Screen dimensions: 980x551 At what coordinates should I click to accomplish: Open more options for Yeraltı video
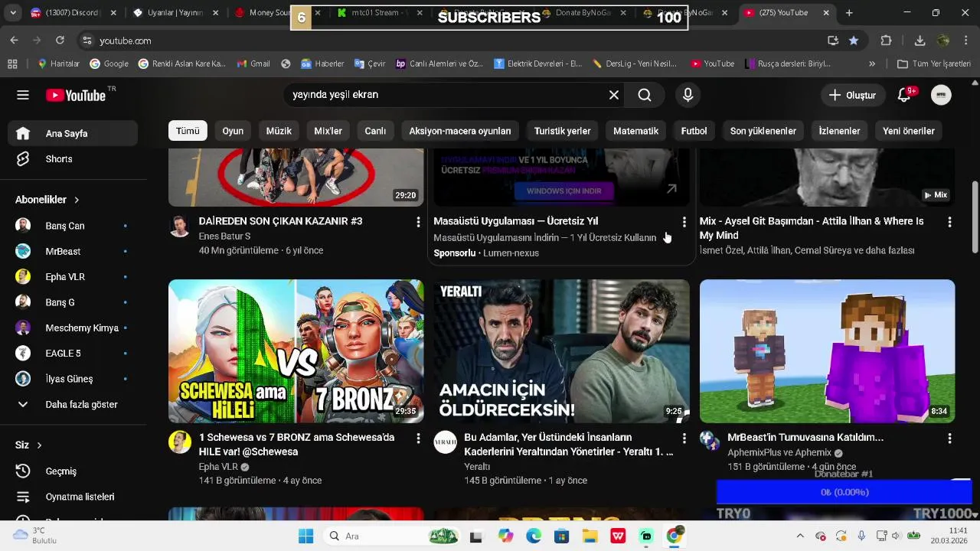pyautogui.click(x=684, y=439)
